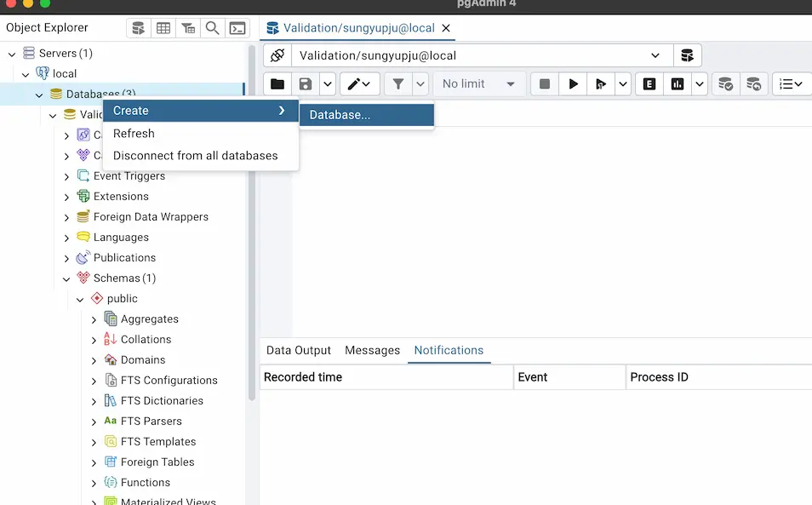Click Execute script play-with-cursor icon
The height and width of the screenshot is (505, 812).
pos(601,84)
